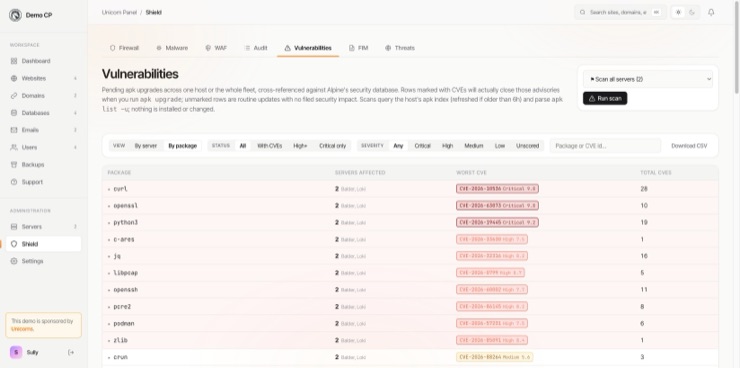Switch to the Audit tab
The height and width of the screenshot is (368, 740).
256,48
